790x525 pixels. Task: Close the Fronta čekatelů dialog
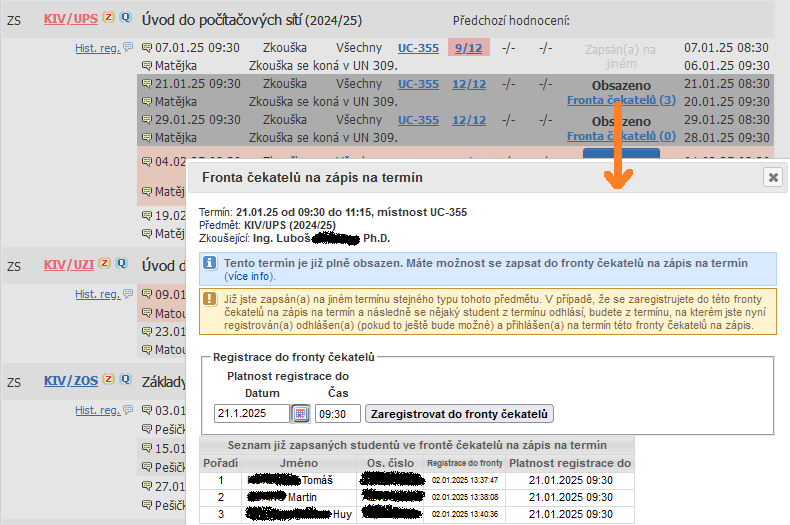coord(773,177)
